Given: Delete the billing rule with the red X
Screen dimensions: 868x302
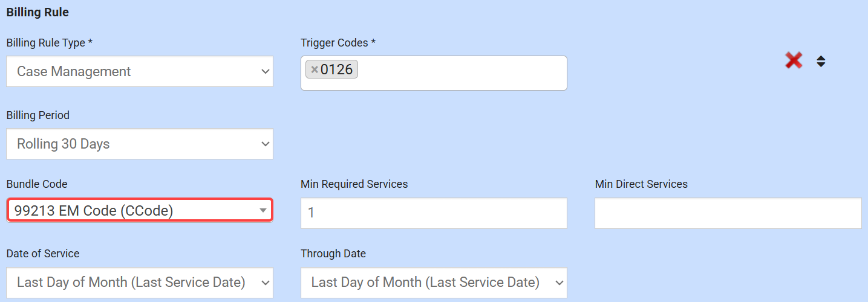Looking at the screenshot, I should click(x=794, y=60).
